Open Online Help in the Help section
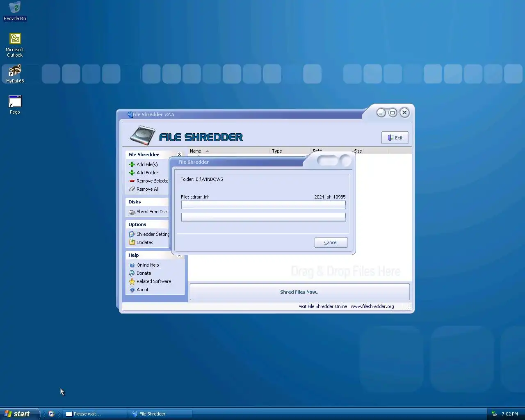Screen dimensions: 525x420 148,265
